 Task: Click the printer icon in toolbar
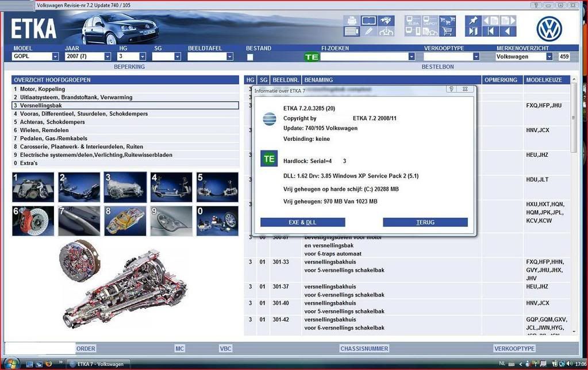pos(351,21)
